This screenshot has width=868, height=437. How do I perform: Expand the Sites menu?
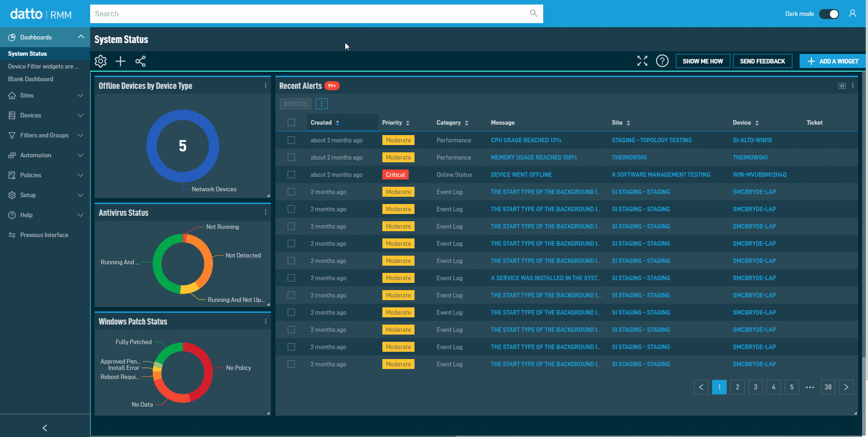coord(45,95)
